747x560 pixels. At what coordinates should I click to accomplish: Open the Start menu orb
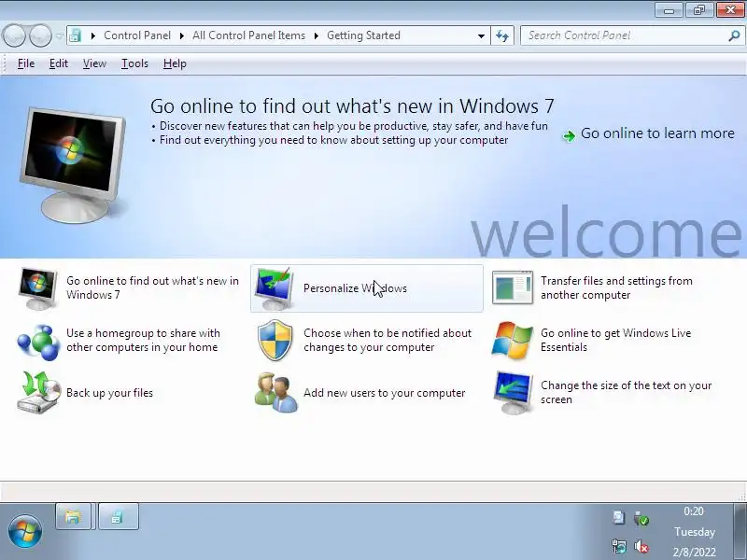[25, 531]
